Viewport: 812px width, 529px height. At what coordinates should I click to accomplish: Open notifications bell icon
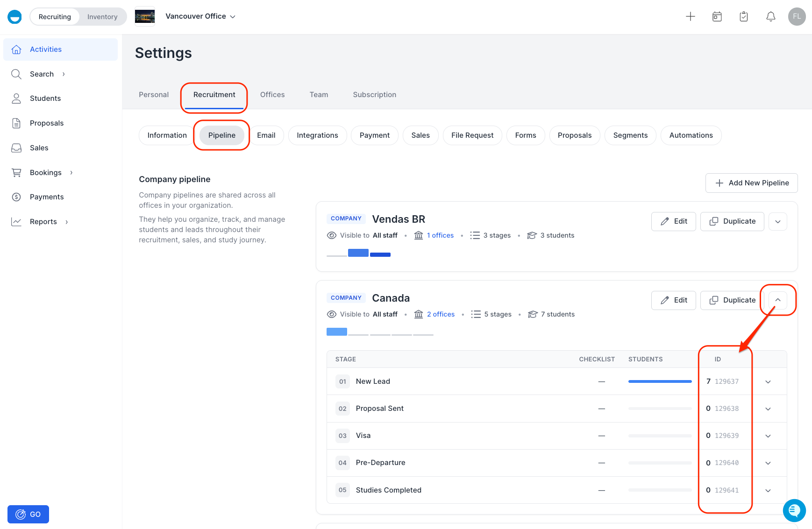pyautogui.click(x=770, y=17)
